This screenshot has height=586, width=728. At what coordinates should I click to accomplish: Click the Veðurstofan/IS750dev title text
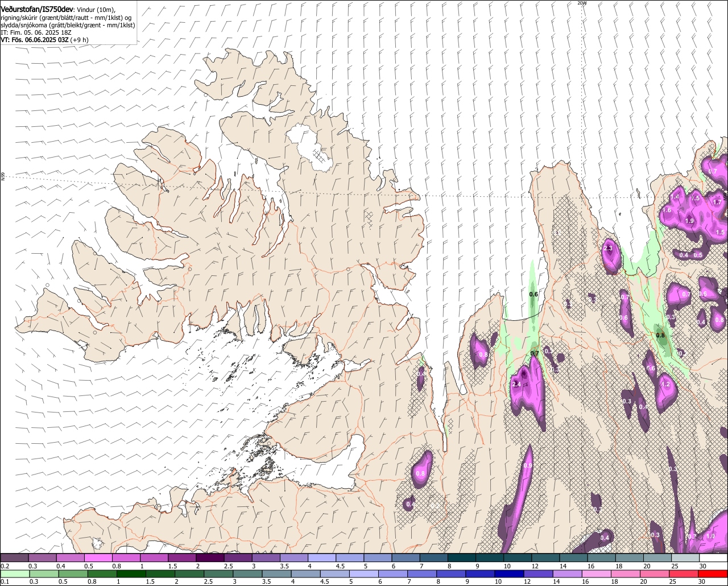click(37, 9)
